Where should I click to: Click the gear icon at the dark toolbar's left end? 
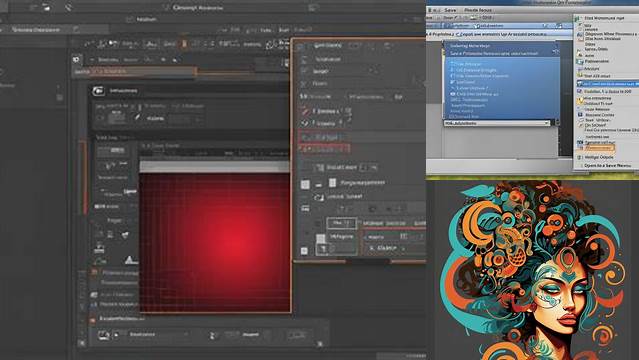76,60
